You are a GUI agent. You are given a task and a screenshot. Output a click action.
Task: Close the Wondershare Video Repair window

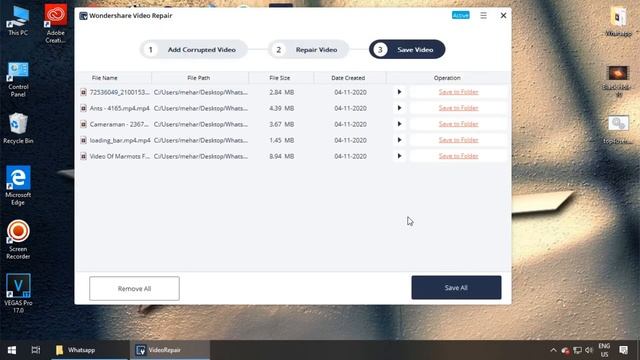[x=503, y=16]
